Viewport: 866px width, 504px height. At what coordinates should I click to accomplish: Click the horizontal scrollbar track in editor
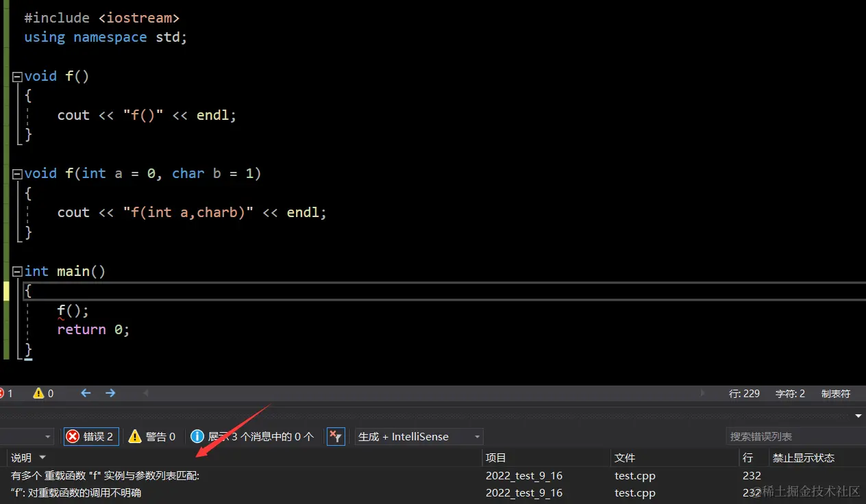[x=423, y=393]
